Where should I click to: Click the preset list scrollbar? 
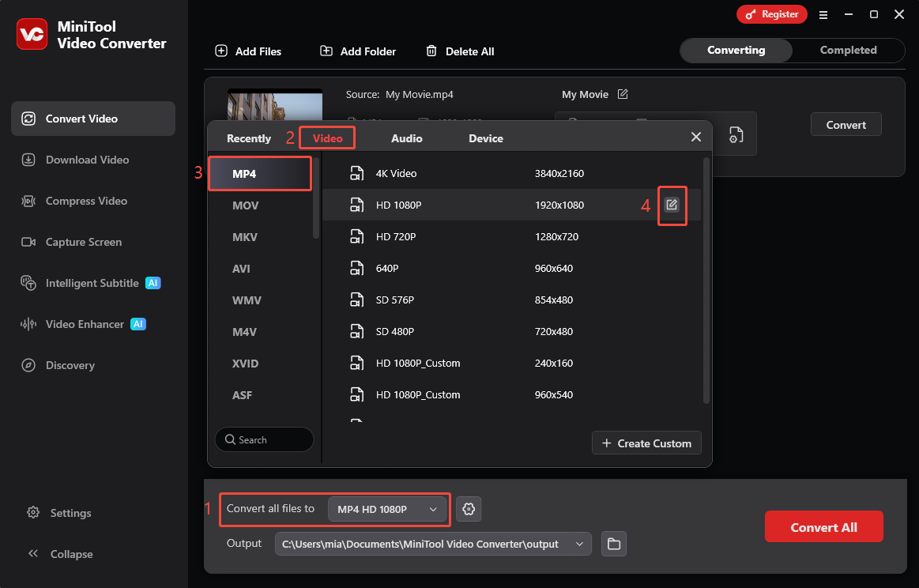pyautogui.click(x=706, y=281)
